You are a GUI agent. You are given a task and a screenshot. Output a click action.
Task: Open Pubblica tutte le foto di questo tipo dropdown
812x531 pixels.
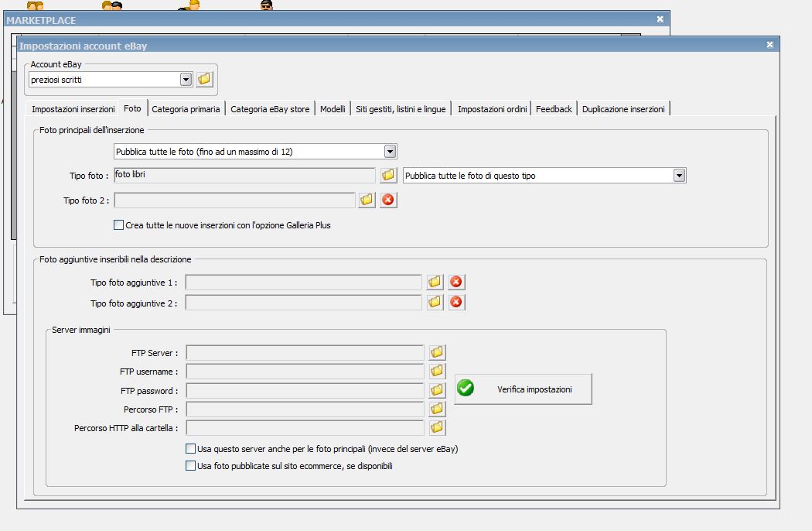tap(680, 175)
